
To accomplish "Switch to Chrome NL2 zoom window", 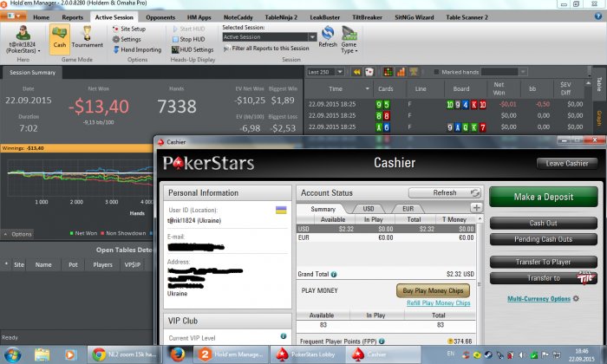I will [x=124, y=354].
